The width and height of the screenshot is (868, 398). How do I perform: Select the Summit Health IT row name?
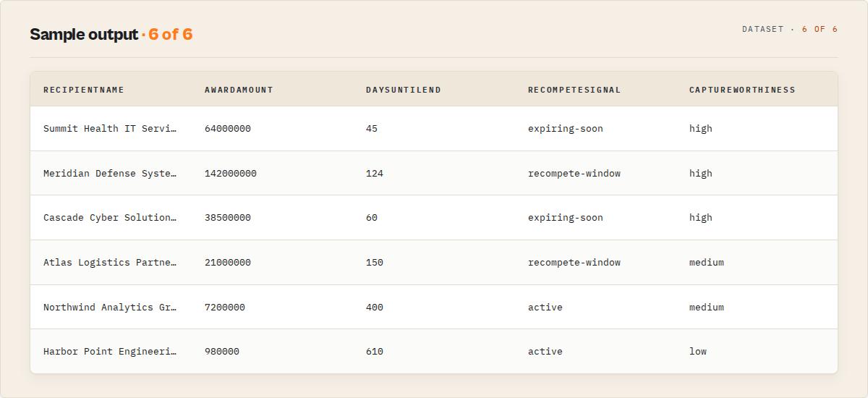[x=110, y=129]
